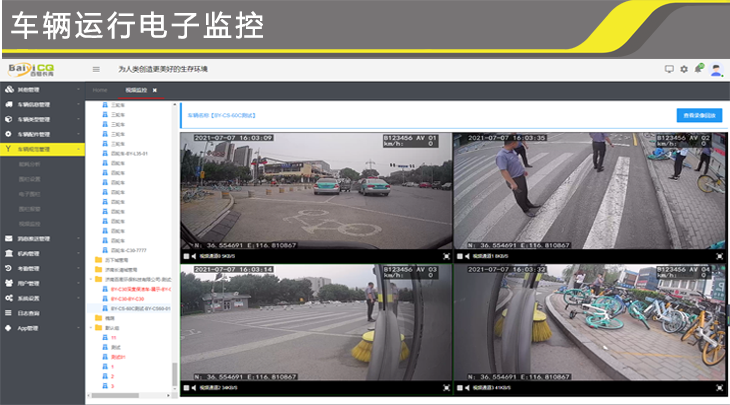Open the user avatar profile icon
The width and height of the screenshot is (730, 405).
pos(716,69)
